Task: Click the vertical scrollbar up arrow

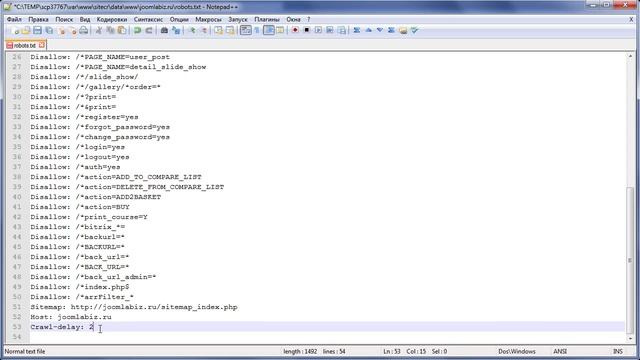Action: [x=630, y=56]
